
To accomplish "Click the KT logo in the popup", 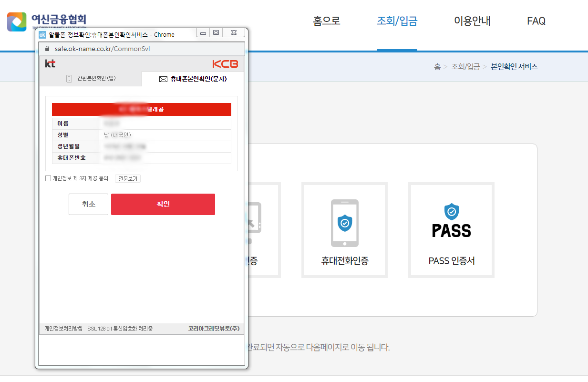I will coord(50,63).
